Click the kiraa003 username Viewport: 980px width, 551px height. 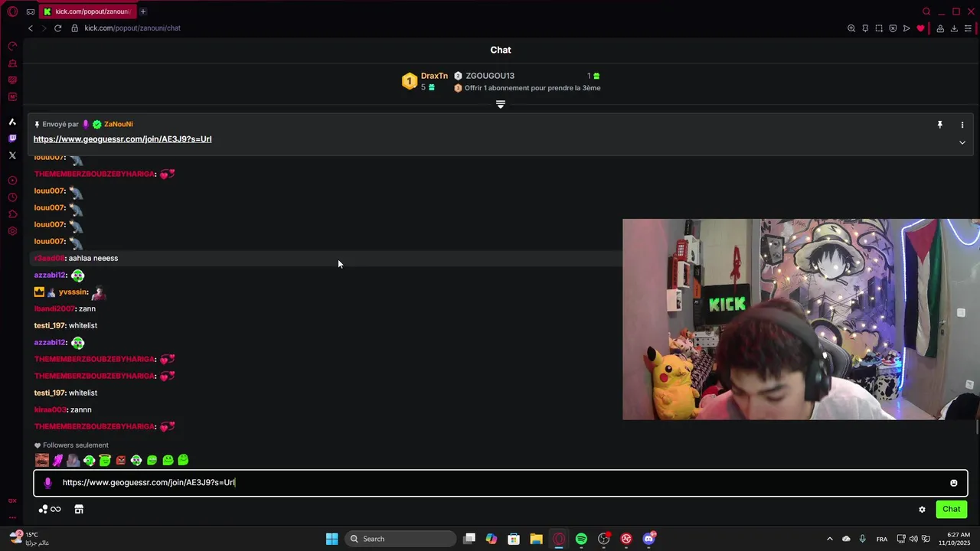(51, 409)
